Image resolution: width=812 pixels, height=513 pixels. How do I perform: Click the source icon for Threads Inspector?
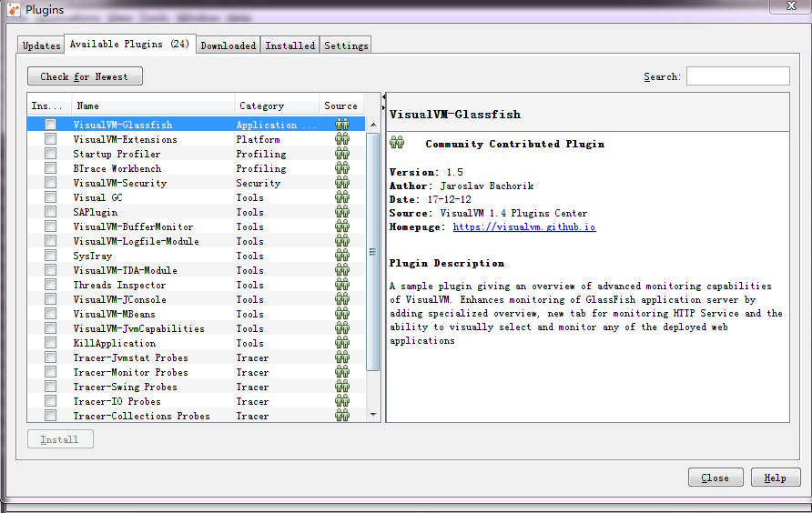tap(342, 285)
